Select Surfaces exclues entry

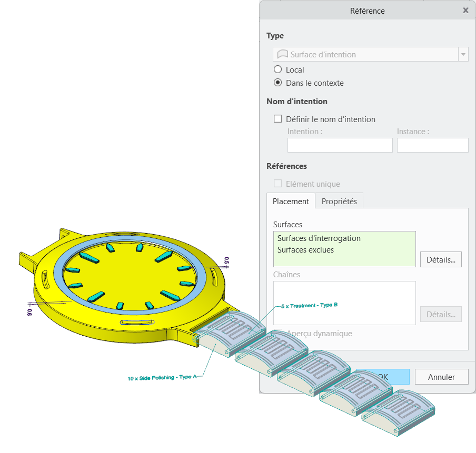(305, 250)
